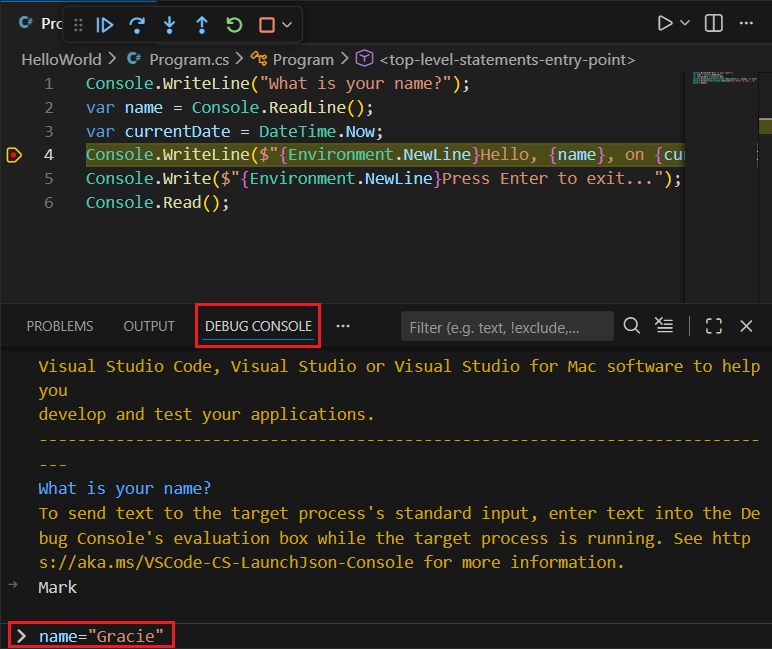Stop the debugger with the square icon
The image size is (772, 649).
(x=266, y=25)
